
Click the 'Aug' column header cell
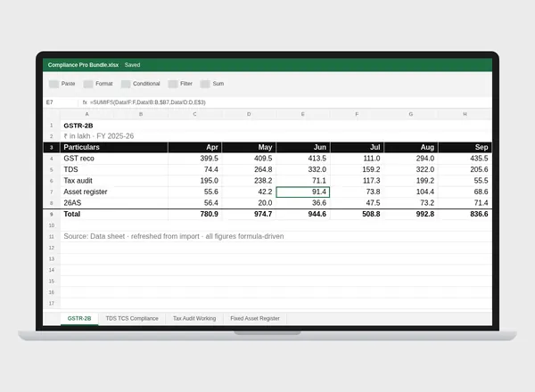pyautogui.click(x=411, y=147)
